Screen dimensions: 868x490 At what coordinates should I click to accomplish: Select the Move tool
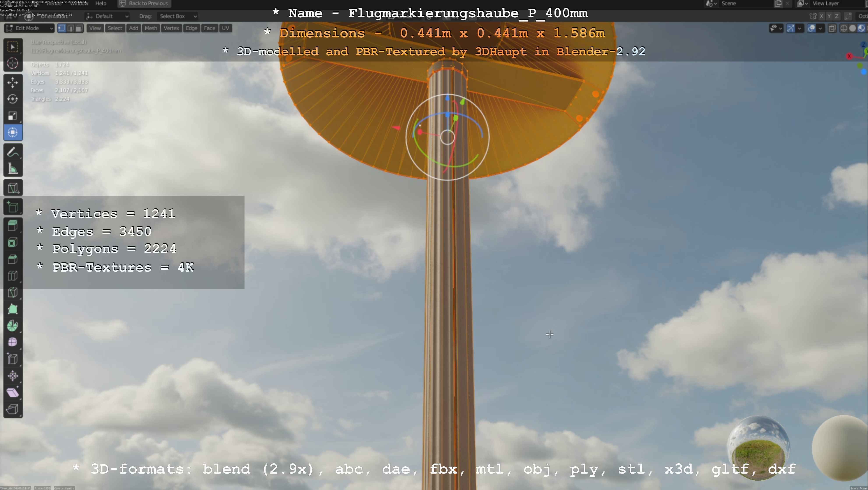[13, 83]
